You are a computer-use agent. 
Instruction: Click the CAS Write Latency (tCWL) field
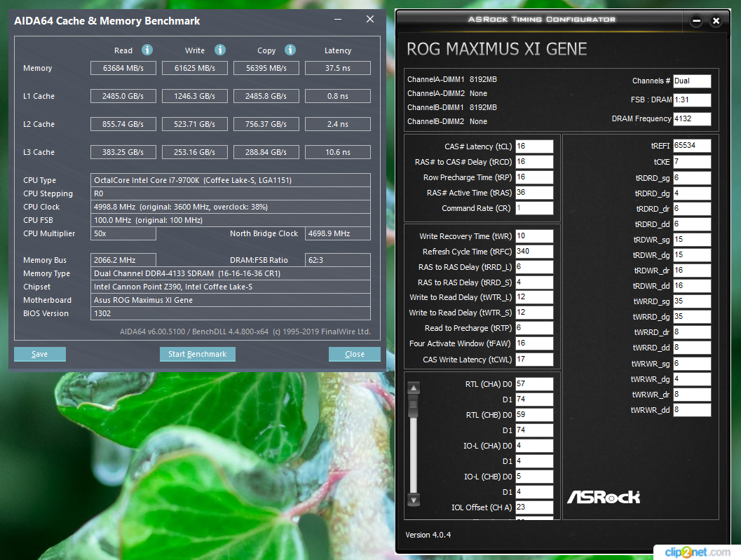(534, 360)
